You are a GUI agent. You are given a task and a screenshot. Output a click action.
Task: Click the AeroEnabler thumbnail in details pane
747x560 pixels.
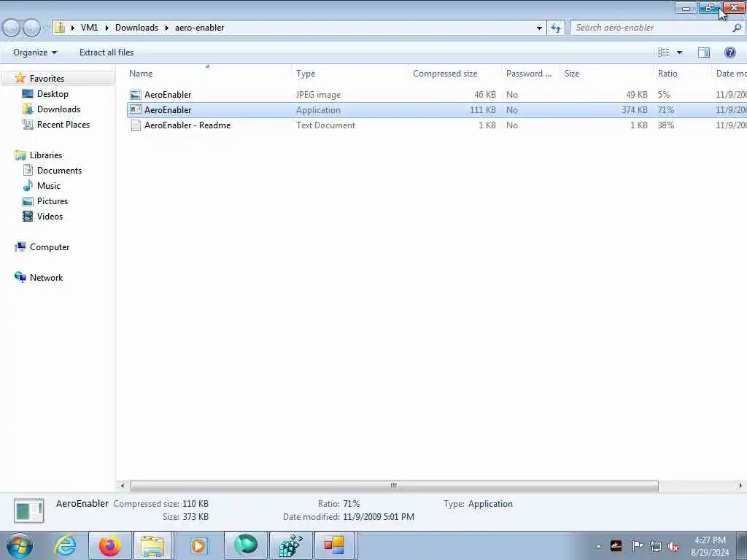[28, 510]
